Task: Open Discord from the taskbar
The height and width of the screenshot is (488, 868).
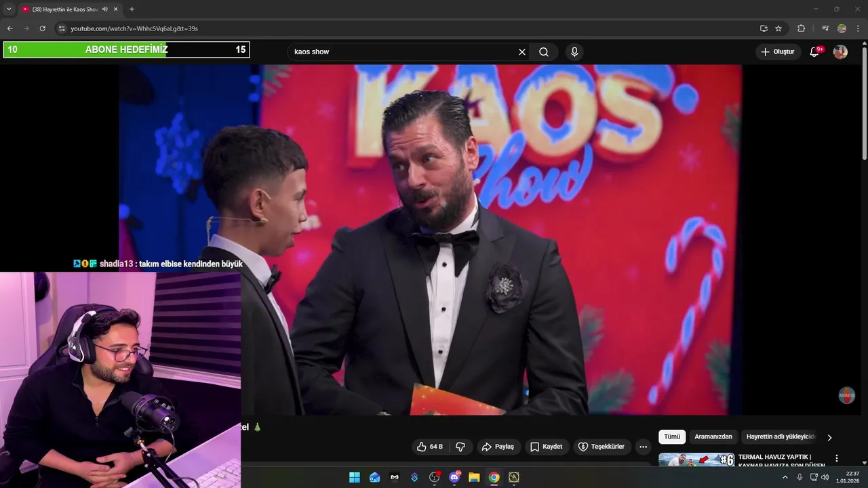Action: [x=454, y=477]
